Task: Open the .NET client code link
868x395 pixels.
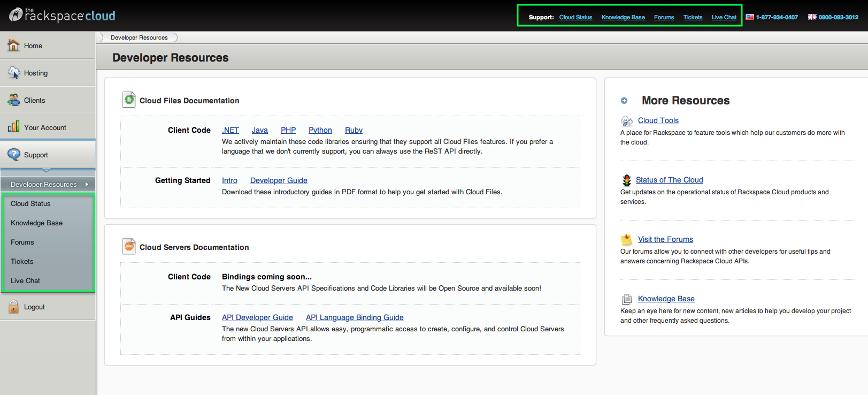Action: click(231, 130)
